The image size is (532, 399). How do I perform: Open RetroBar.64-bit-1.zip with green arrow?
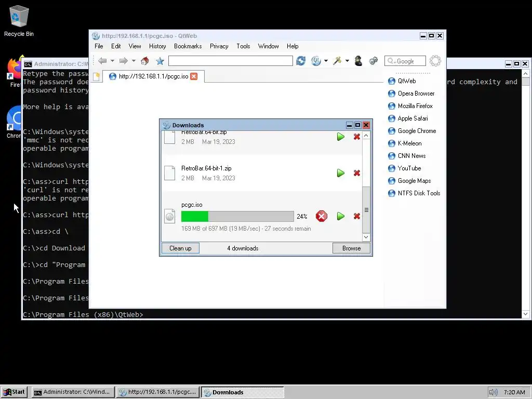click(341, 173)
